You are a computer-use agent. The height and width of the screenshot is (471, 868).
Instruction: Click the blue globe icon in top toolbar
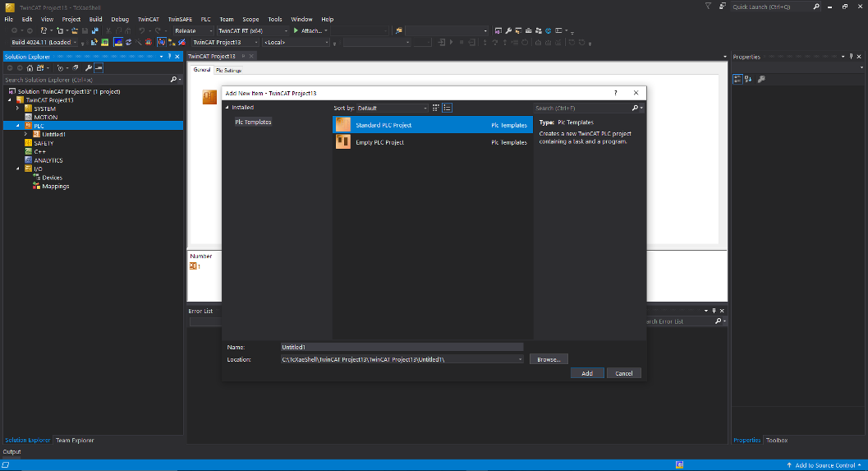[548, 30]
